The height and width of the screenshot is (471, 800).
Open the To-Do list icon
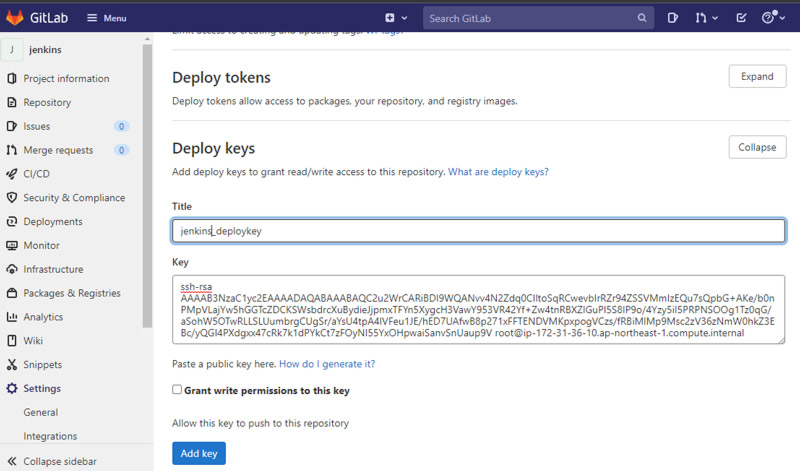741,18
